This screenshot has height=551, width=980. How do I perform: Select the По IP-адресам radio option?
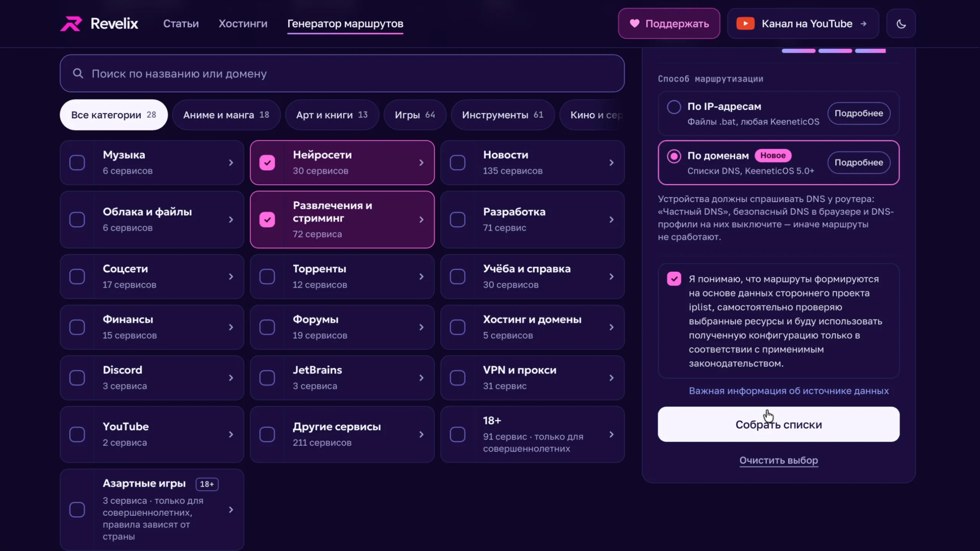(x=674, y=107)
